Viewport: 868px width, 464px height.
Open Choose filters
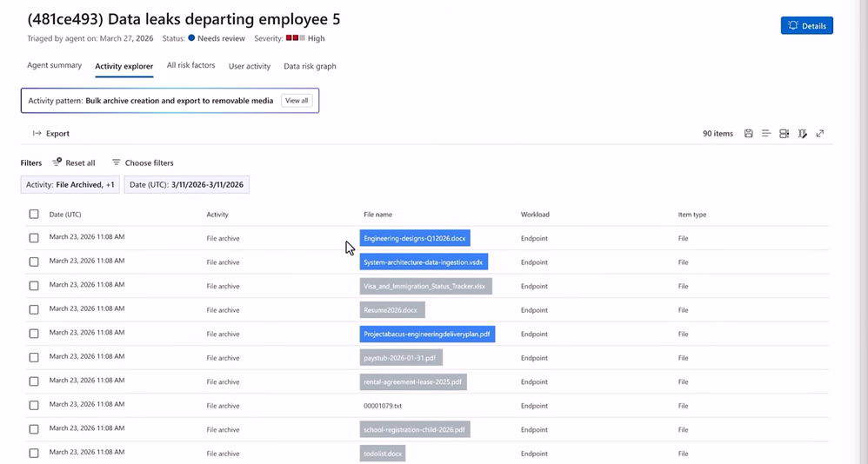tap(143, 162)
